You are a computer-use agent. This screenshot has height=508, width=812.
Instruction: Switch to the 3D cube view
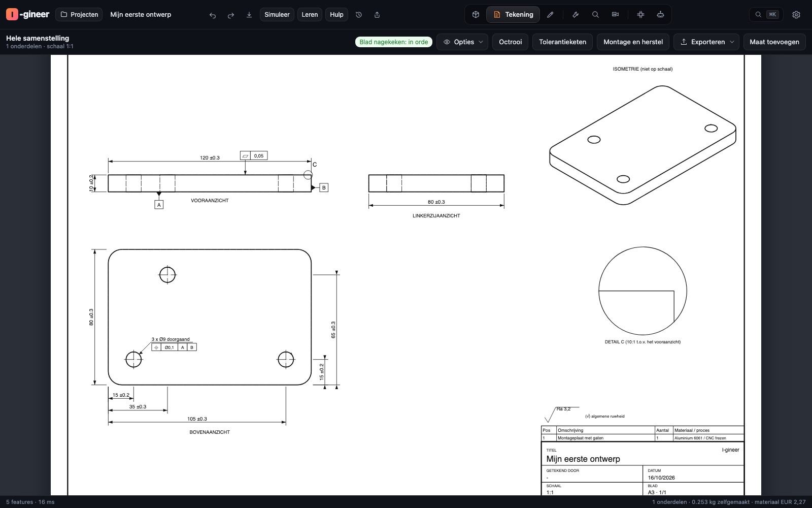coord(476,15)
